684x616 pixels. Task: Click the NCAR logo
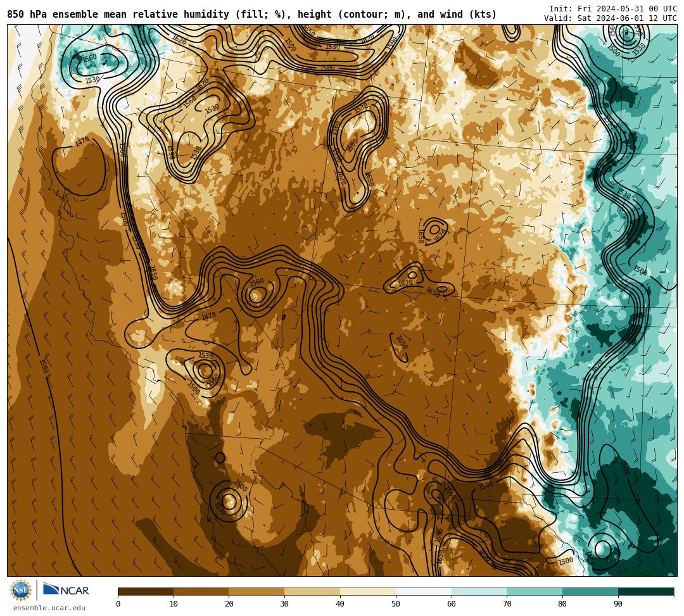click(66, 590)
